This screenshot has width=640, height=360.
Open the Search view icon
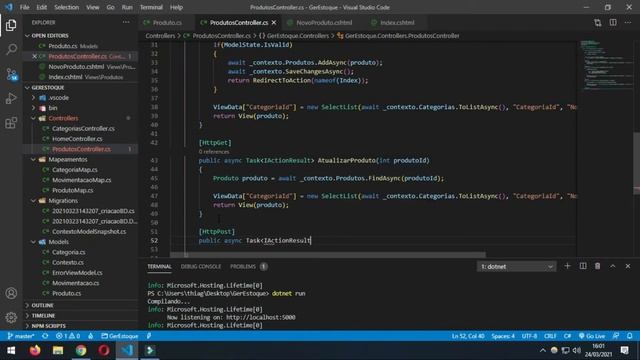11,49
